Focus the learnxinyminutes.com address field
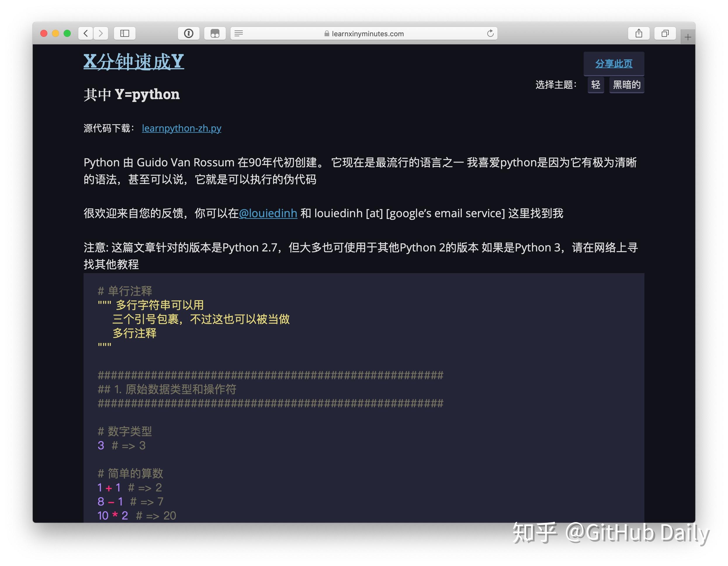Viewport: 728px width, 566px height. pos(364,33)
